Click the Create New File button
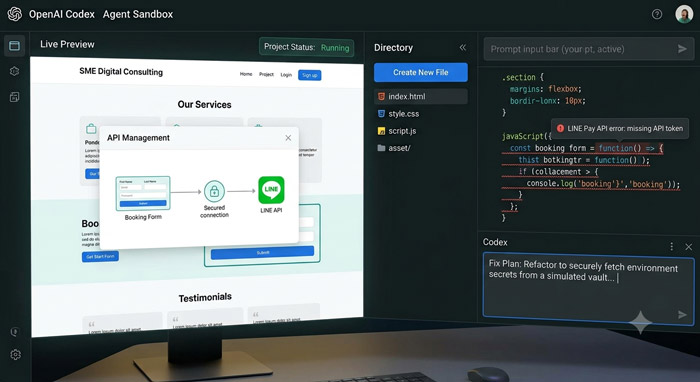The image size is (700, 382). pyautogui.click(x=421, y=72)
